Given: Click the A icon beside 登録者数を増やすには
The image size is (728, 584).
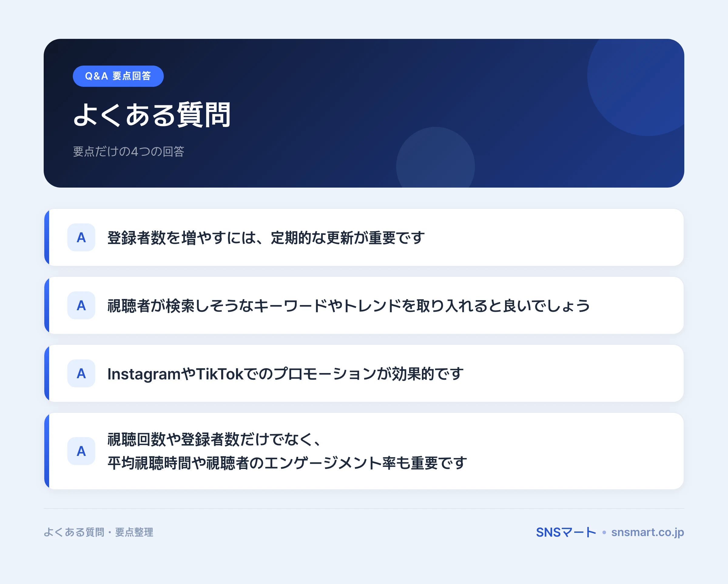Looking at the screenshot, I should click(x=81, y=237).
